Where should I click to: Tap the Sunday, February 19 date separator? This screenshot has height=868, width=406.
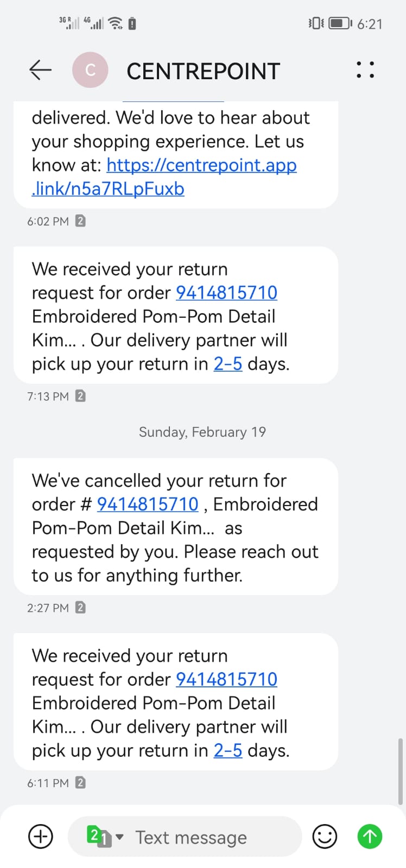[202, 432]
